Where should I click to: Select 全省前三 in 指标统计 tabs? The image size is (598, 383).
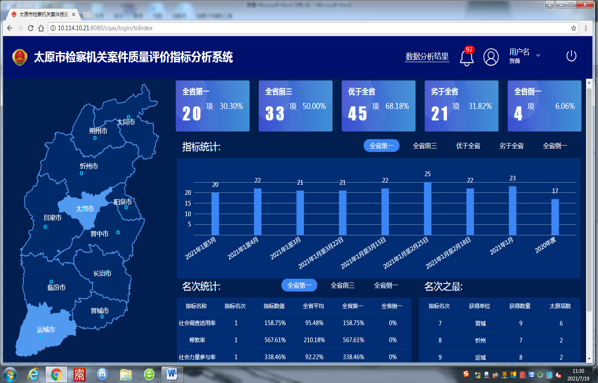[x=424, y=146]
